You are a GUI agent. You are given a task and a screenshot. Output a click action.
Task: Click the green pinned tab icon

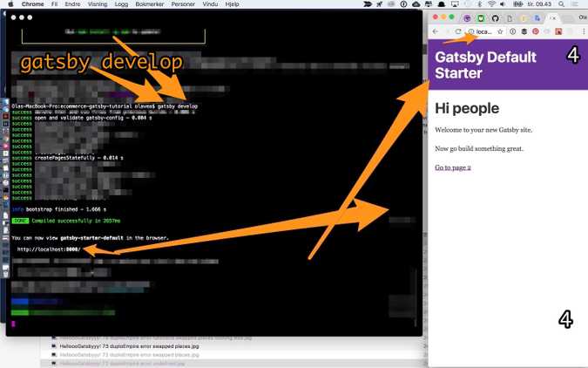[x=480, y=17]
